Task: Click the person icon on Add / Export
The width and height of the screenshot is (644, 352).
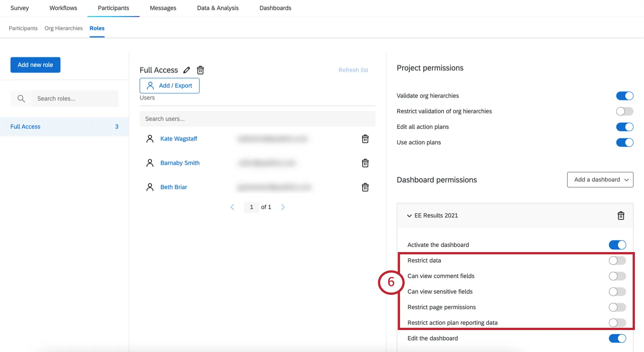Action: point(150,86)
